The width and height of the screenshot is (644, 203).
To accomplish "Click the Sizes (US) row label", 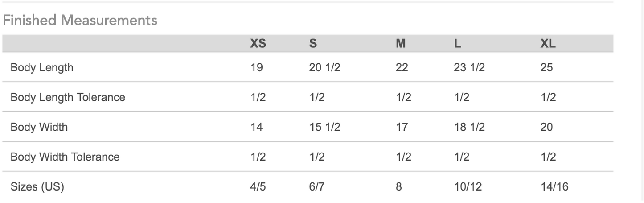I will coord(37,187).
